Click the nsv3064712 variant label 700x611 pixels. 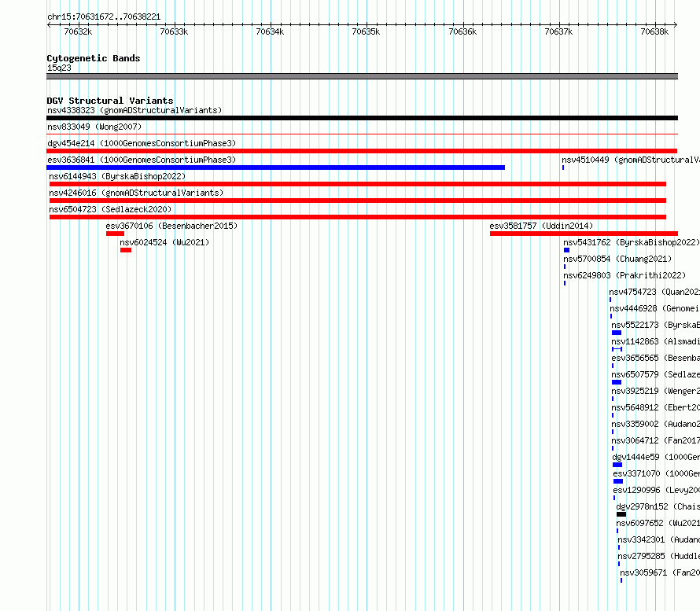click(656, 440)
